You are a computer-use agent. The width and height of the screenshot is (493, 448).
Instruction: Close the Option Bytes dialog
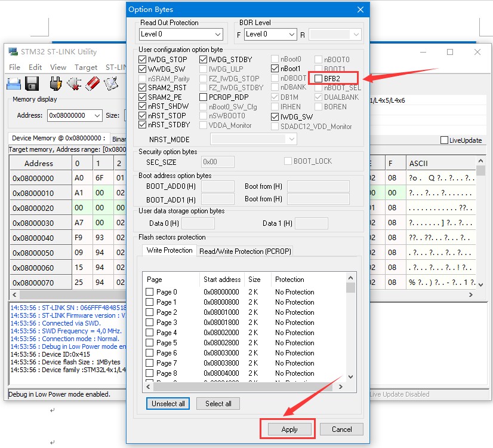click(360, 10)
